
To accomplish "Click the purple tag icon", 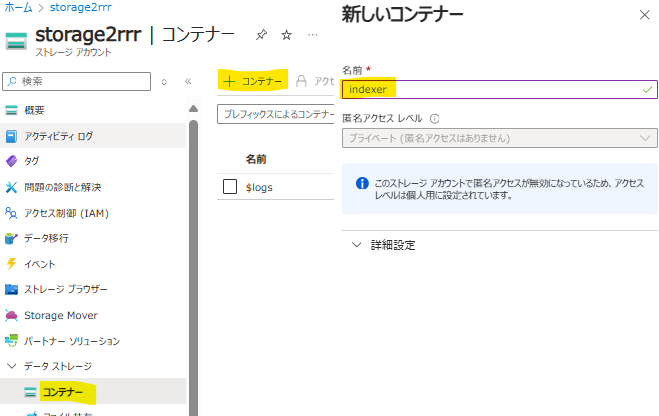I will pos(11,161).
